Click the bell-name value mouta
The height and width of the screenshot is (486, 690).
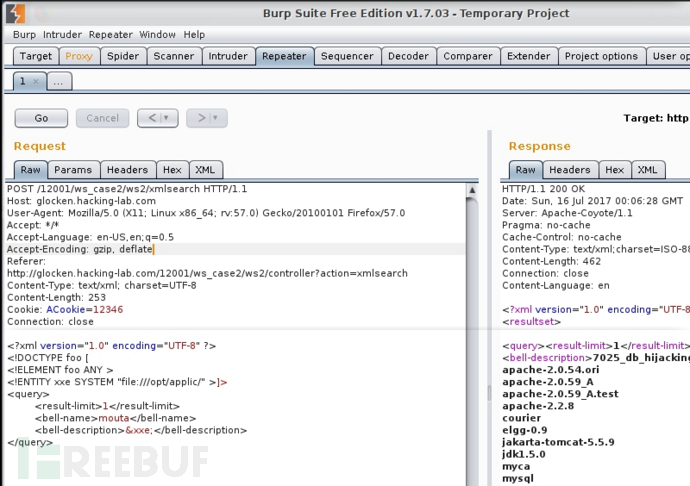(x=114, y=418)
